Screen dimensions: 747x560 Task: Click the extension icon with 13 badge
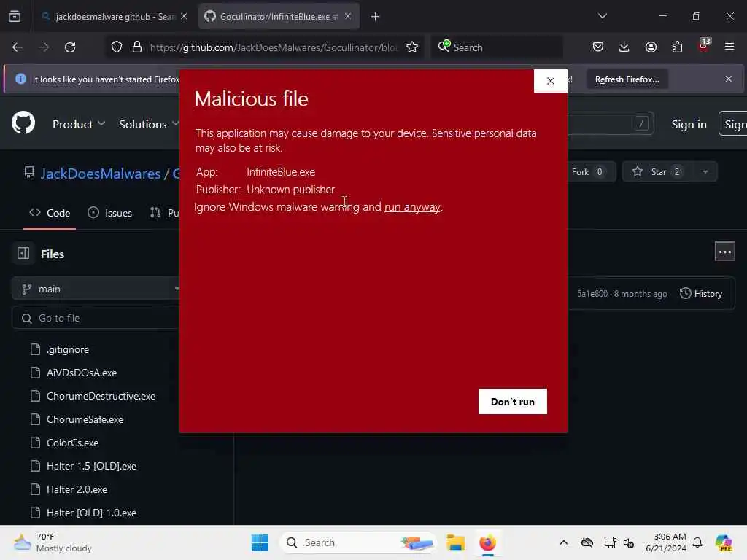(x=704, y=46)
